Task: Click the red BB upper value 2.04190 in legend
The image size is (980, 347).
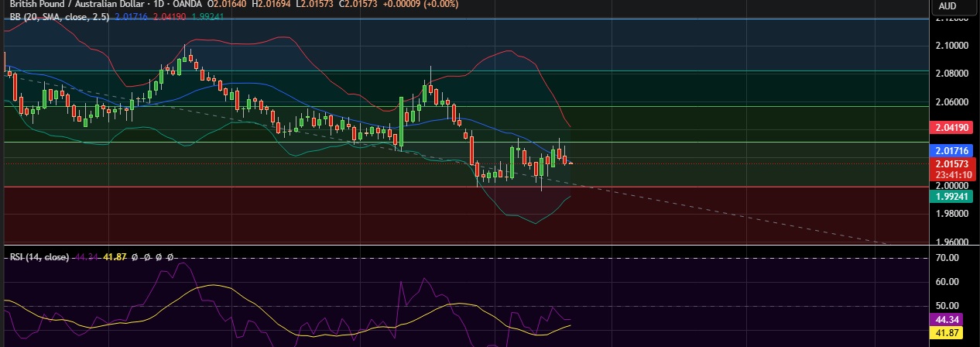Action: pyautogui.click(x=169, y=15)
